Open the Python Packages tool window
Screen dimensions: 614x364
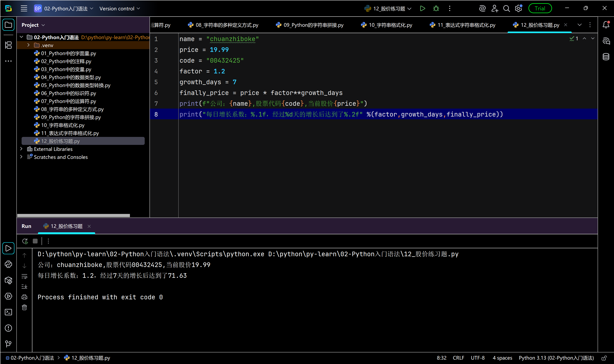(8, 280)
